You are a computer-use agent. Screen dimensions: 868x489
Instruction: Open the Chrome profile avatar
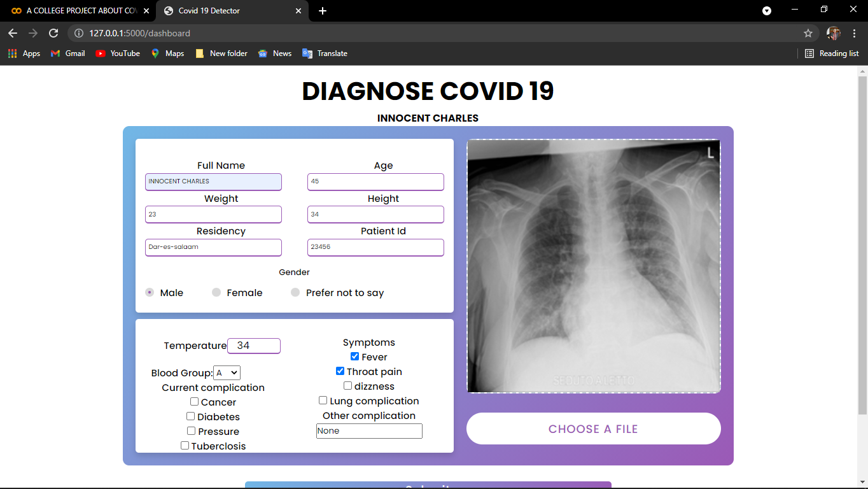point(834,33)
